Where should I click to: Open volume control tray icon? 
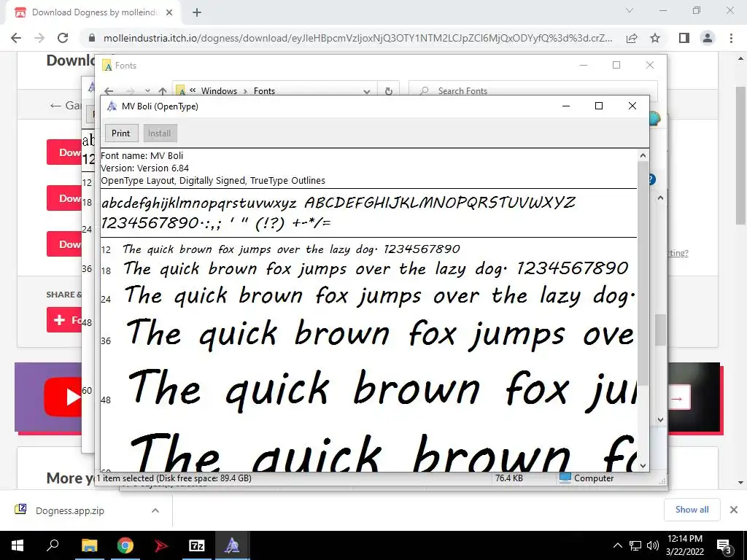652,545
